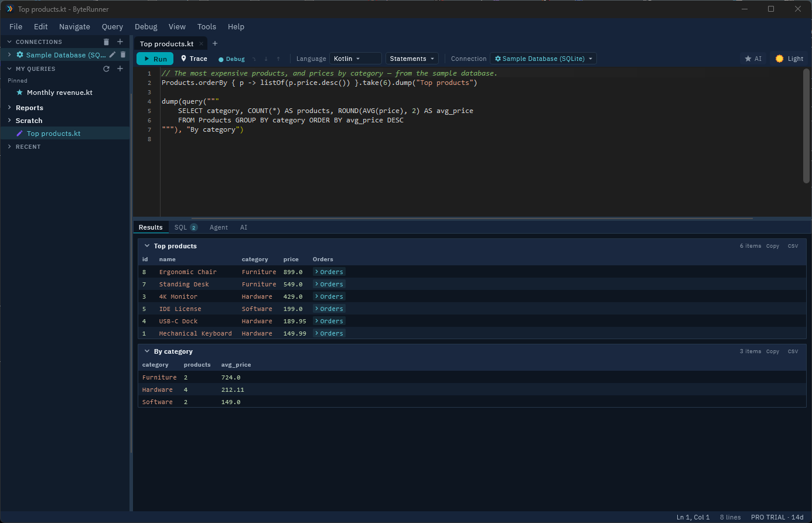The height and width of the screenshot is (523, 812).
Task: Create a new query in My Queries
Action: coord(120,69)
